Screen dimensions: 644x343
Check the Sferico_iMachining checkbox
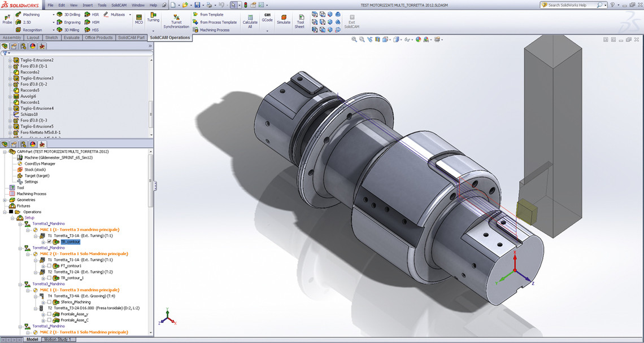pos(49,302)
